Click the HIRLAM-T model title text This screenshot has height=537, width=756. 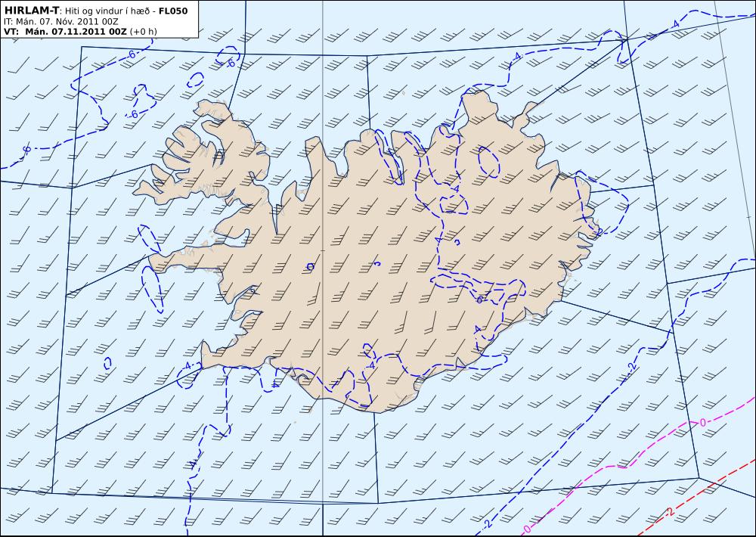31,11
